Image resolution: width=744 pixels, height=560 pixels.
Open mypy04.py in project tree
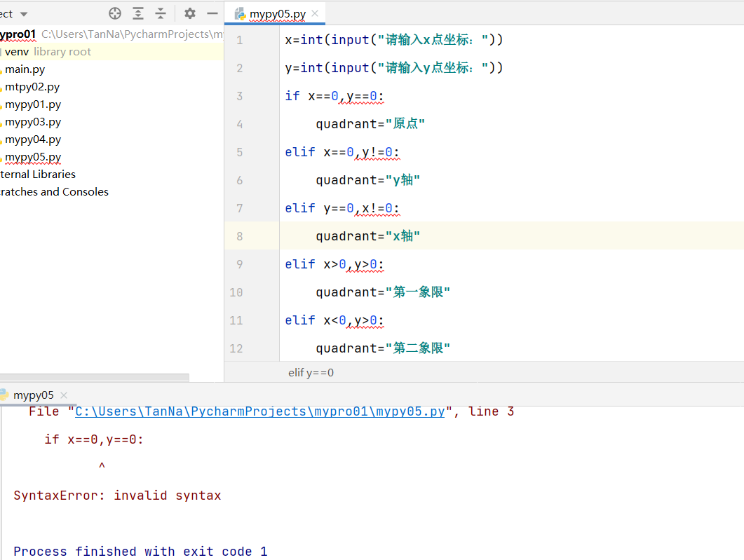(x=33, y=139)
